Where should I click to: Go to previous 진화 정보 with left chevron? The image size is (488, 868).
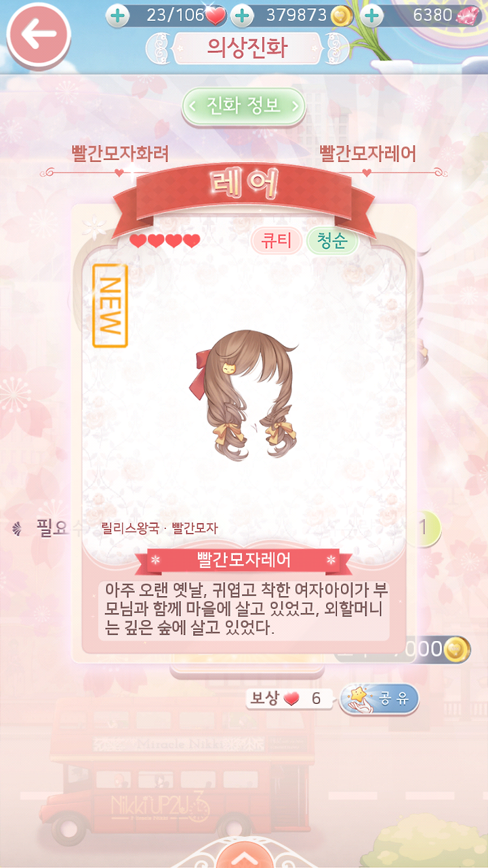(x=192, y=106)
